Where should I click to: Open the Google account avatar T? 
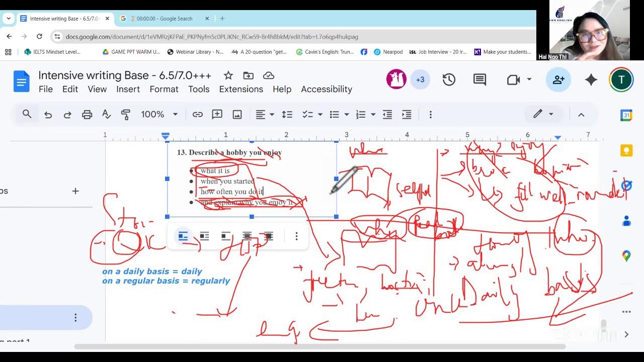(621, 79)
